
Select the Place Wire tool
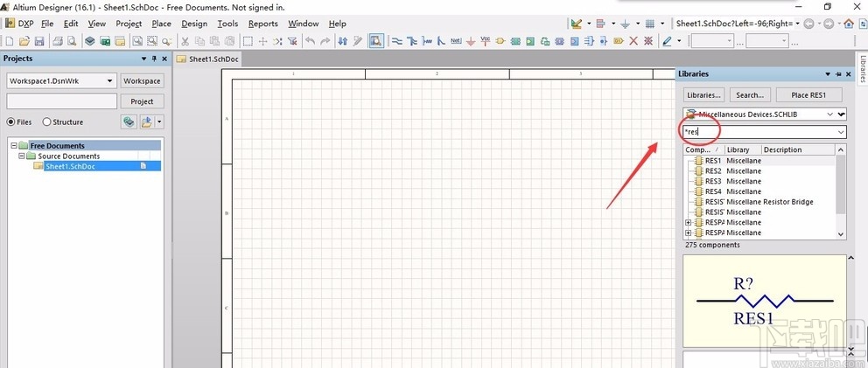click(397, 41)
